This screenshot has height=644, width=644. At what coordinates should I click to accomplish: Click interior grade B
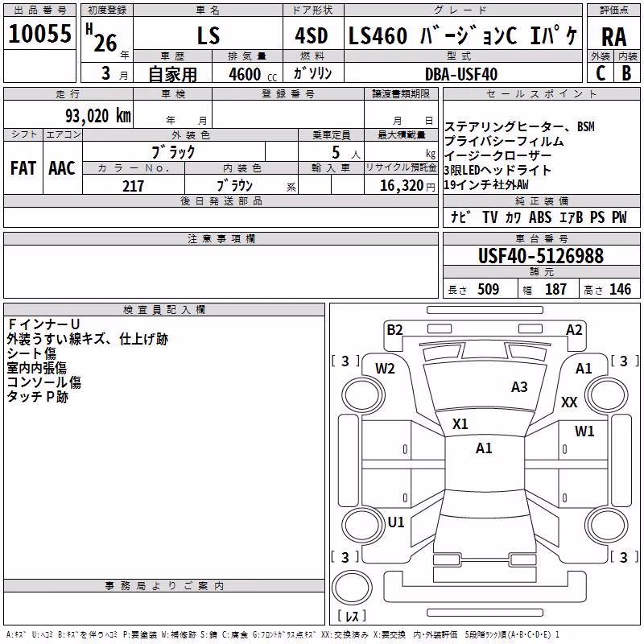tap(626, 73)
